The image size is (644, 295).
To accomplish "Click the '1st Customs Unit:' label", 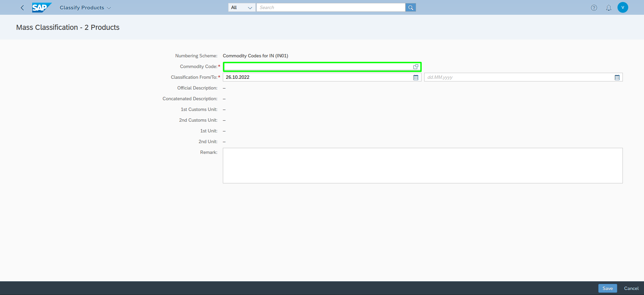I will (x=199, y=109).
